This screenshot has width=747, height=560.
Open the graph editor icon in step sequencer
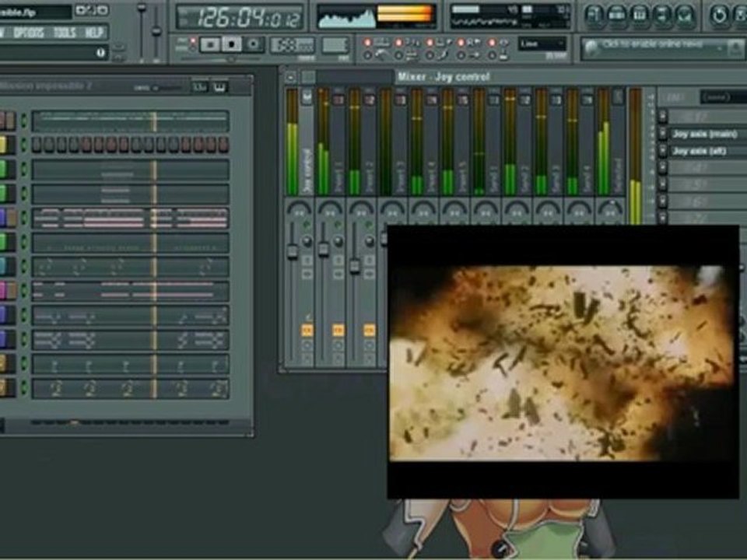(x=200, y=88)
